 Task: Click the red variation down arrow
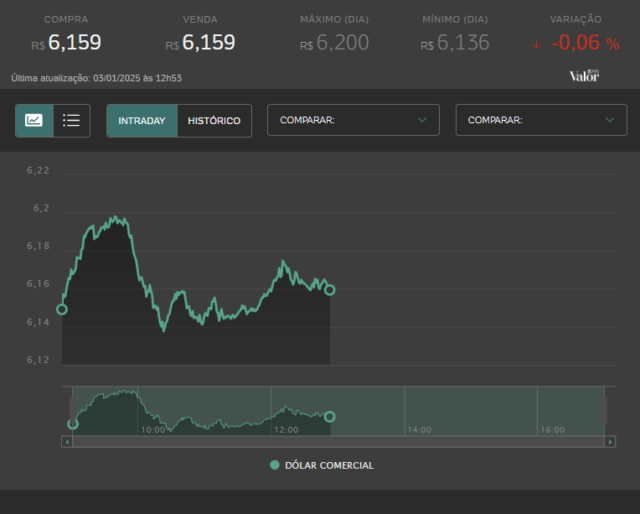coord(536,45)
